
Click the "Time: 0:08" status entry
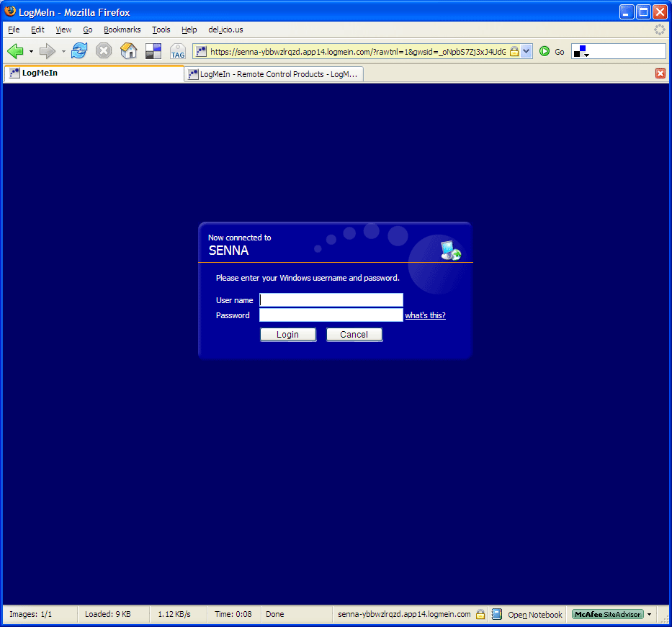pos(233,614)
